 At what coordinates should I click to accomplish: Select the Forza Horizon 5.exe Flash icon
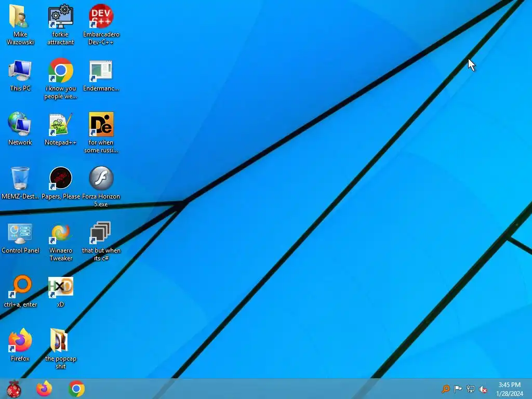tap(101, 178)
